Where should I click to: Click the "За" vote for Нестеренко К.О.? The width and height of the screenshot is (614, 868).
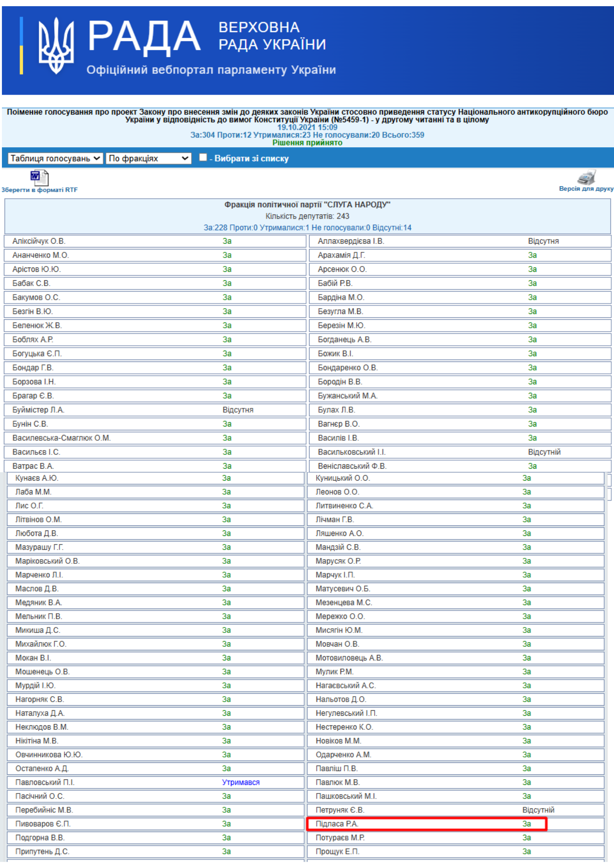527,727
